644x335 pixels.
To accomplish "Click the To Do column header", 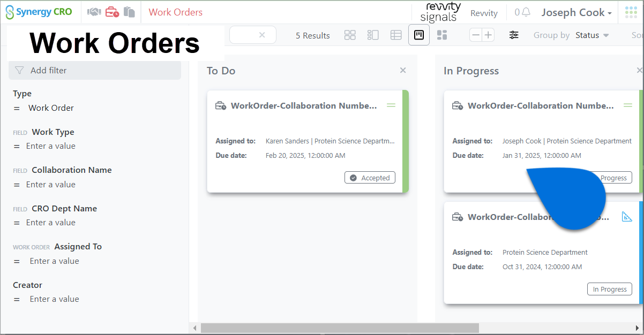I will point(221,71).
